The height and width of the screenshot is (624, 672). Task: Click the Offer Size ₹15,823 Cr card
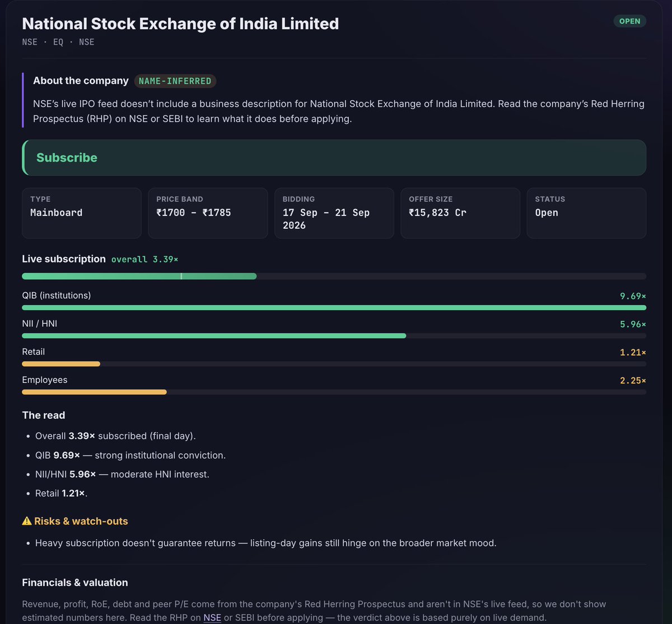[460, 213]
